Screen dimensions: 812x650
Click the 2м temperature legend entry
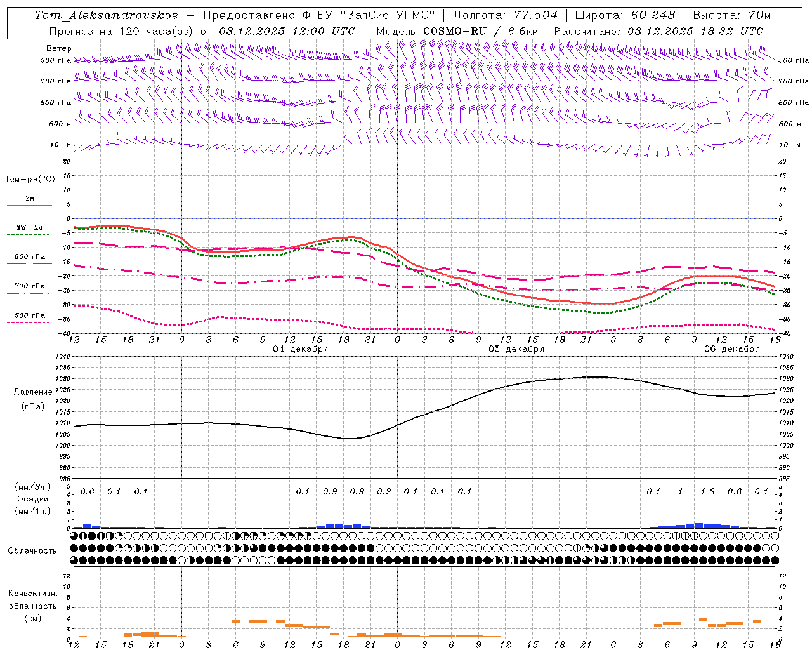(x=30, y=199)
